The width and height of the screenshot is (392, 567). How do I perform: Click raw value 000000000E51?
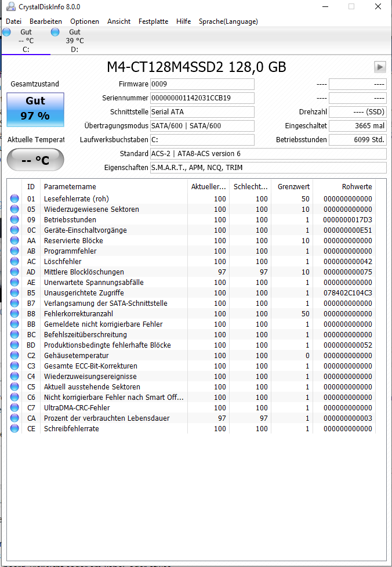[347, 230]
